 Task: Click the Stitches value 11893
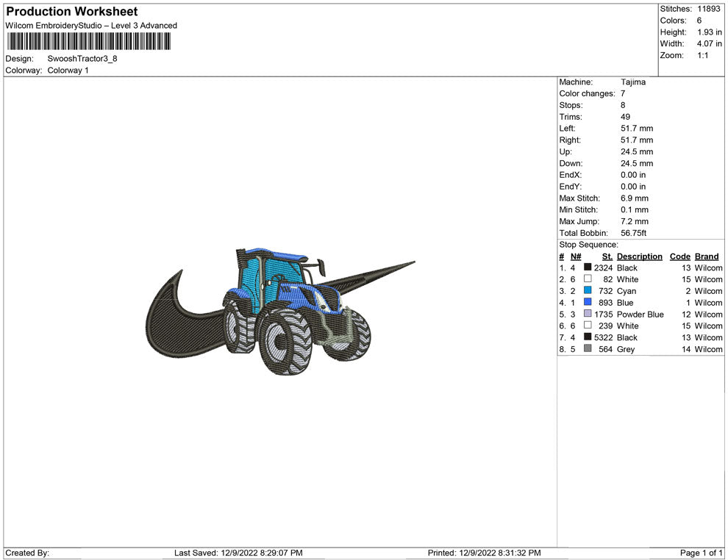[x=708, y=9]
